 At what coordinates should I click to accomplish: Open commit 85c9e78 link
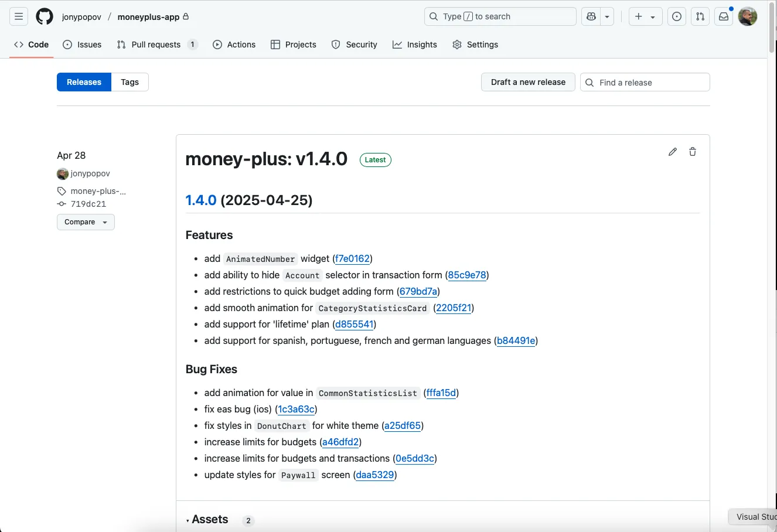click(467, 275)
